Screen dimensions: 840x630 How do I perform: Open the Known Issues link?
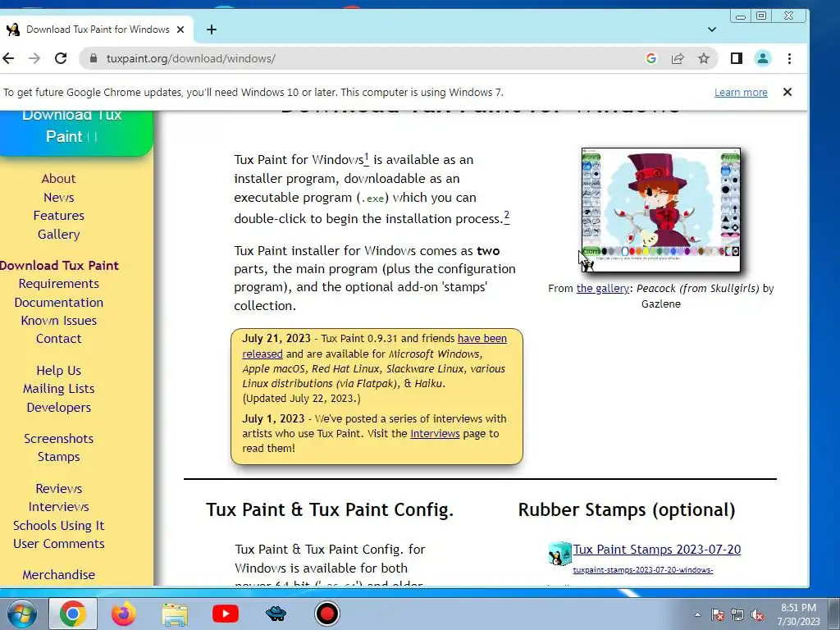tap(59, 321)
